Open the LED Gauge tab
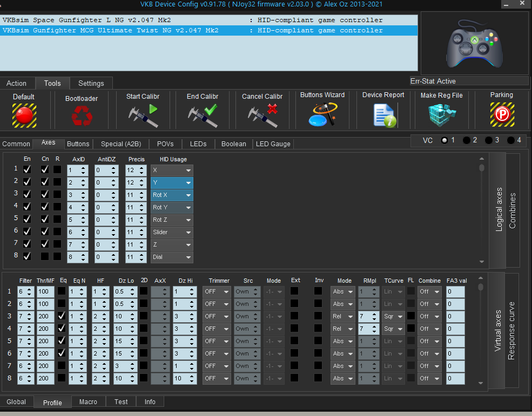 pyautogui.click(x=273, y=144)
